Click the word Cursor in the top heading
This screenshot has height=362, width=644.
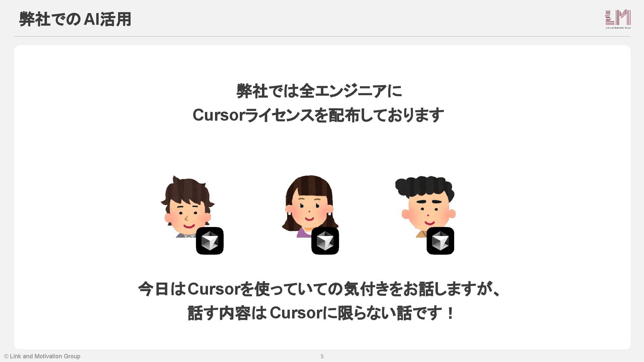click(x=218, y=115)
